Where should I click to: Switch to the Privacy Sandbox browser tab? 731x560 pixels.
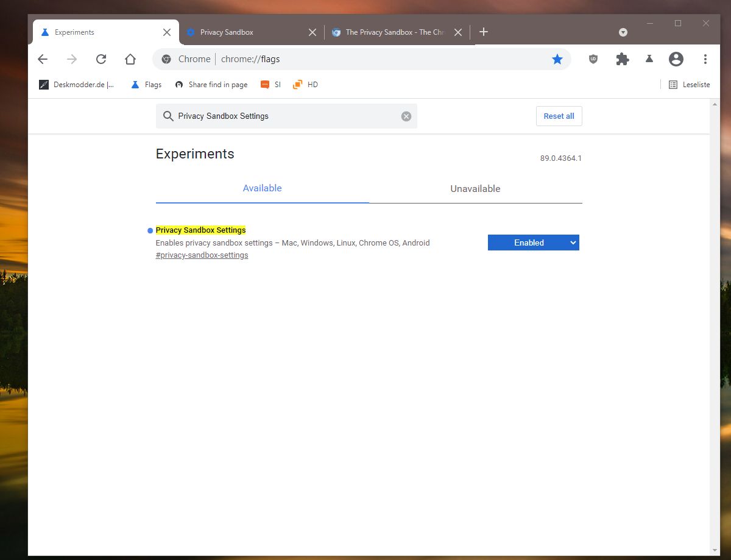pyautogui.click(x=244, y=32)
